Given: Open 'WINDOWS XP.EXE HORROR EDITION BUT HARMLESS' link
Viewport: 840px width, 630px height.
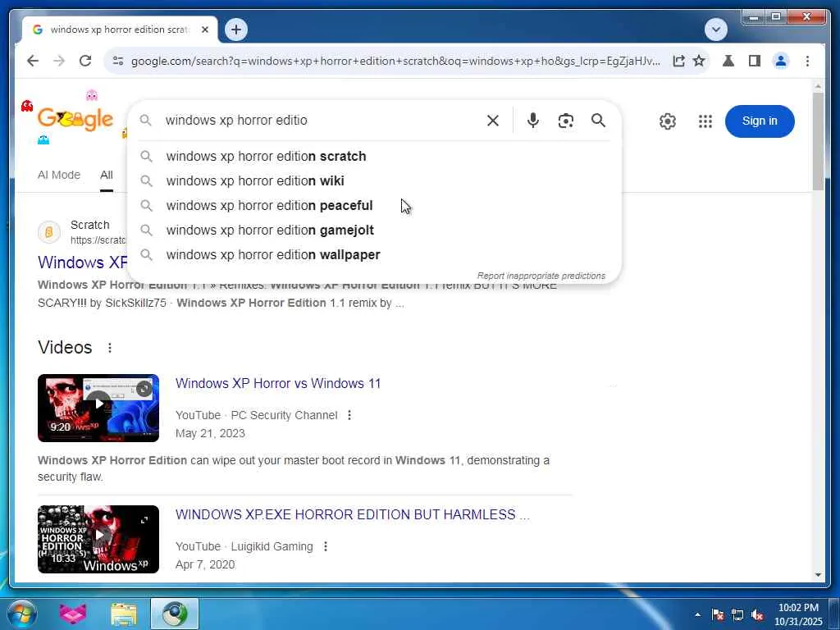Looking at the screenshot, I should click(x=353, y=515).
